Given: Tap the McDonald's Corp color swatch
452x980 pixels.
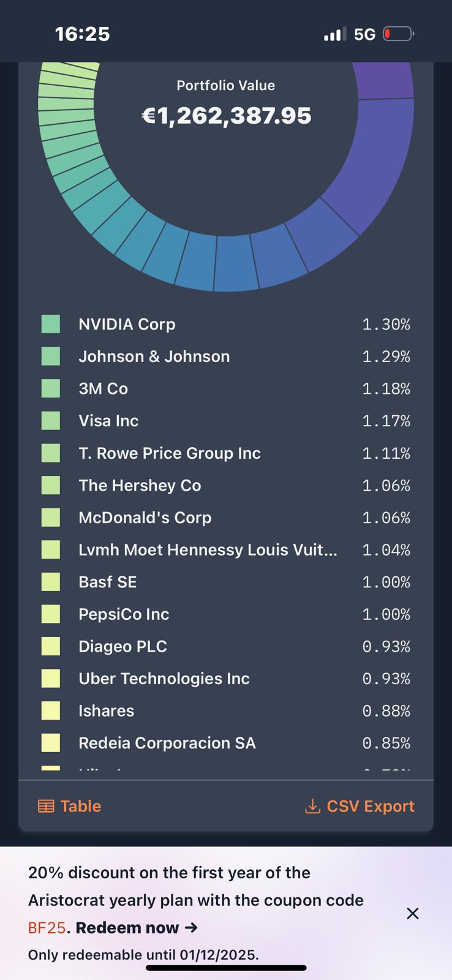Looking at the screenshot, I should click(x=51, y=518).
